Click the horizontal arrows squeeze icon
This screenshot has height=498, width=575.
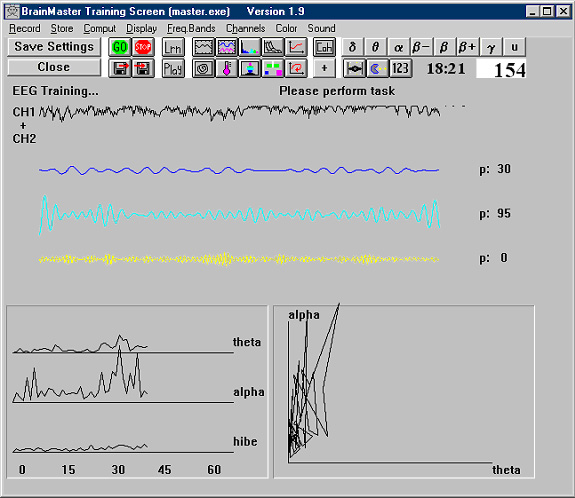[354, 68]
